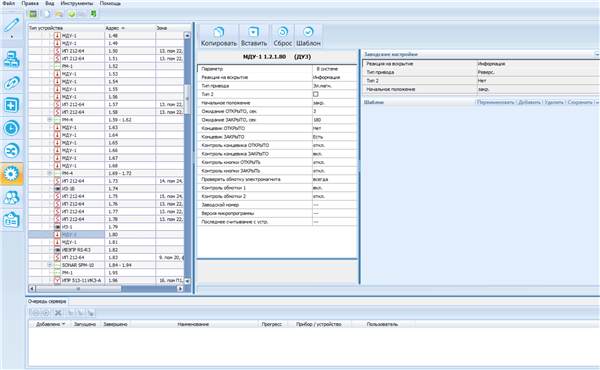Click the ИПР 513-11 ИКЗ-А row icon

57,280
